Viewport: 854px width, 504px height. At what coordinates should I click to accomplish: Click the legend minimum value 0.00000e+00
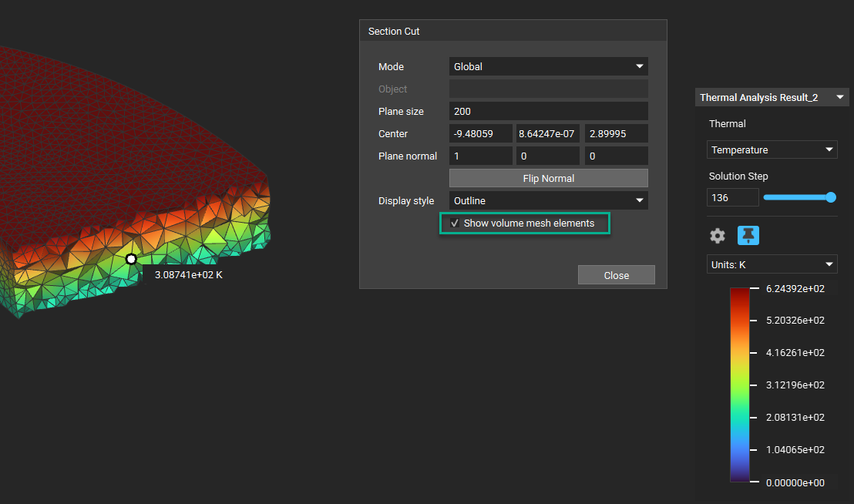795,482
